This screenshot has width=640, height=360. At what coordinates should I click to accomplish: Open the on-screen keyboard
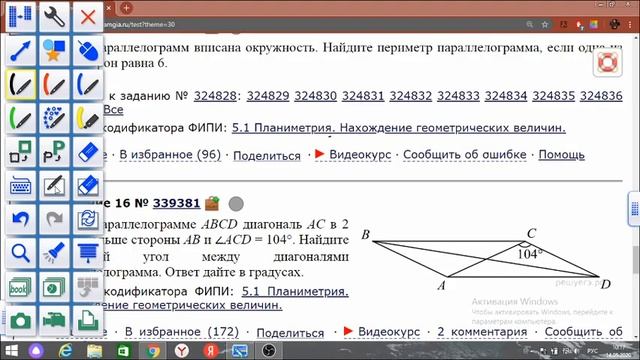20,186
